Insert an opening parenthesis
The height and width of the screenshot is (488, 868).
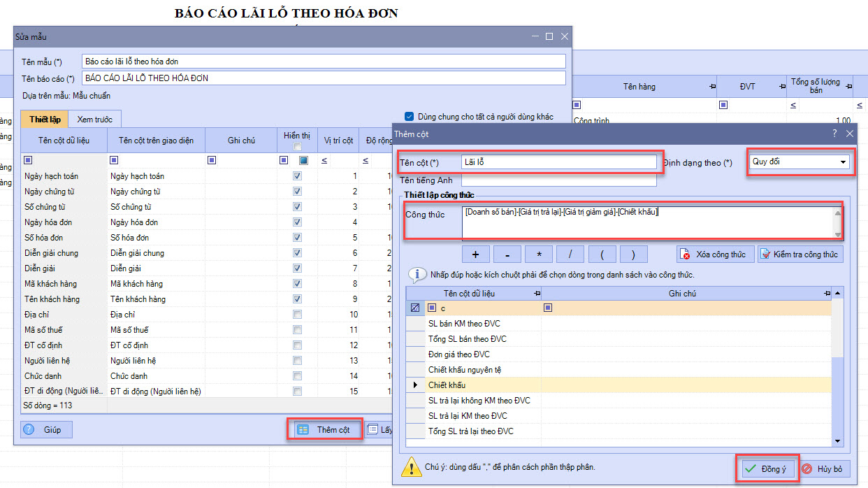click(602, 254)
